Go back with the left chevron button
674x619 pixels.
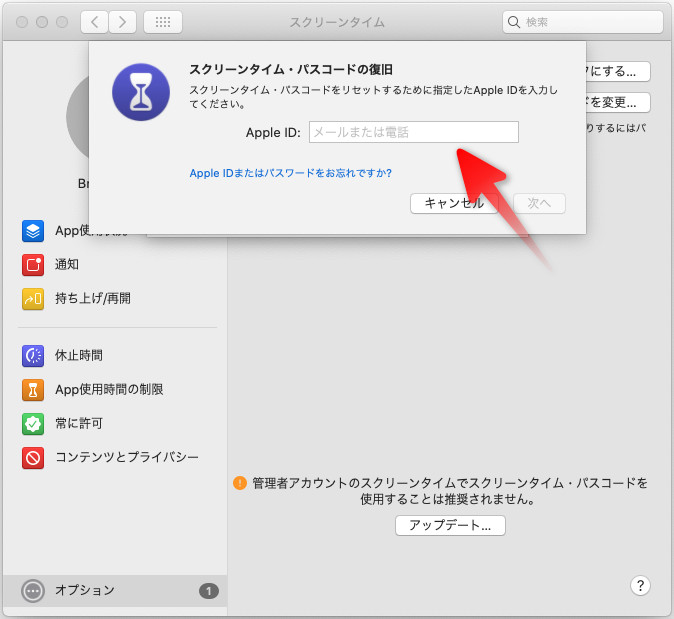[95, 22]
